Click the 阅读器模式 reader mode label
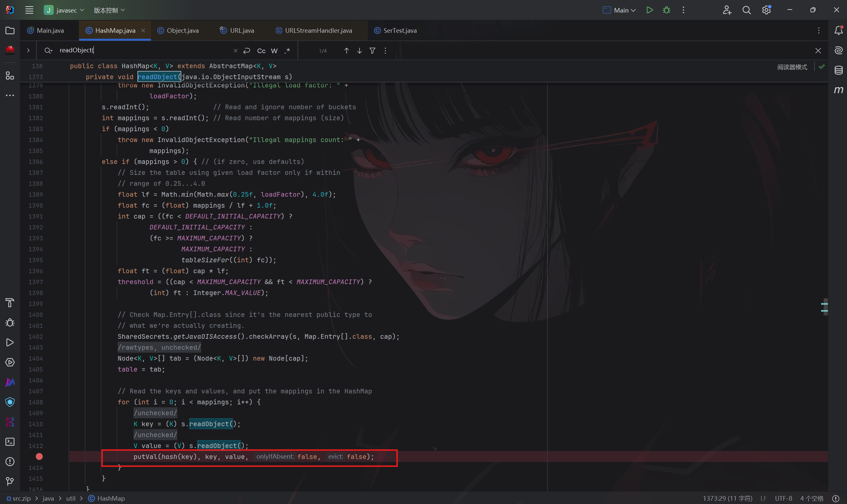Viewport: 847px width, 504px height. tap(792, 67)
